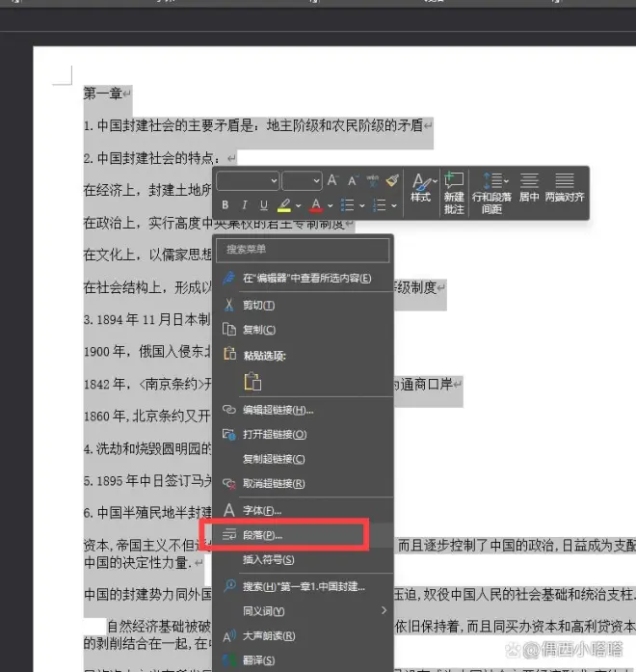Screen dimensions: 636x672
Task: Click the 两端对齐 justify icon
Action: coord(565,187)
